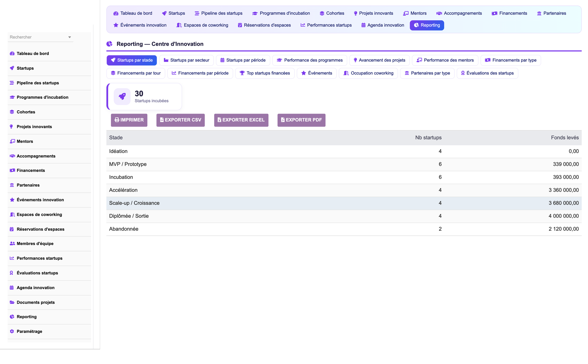
Task: Go to Financements in top navigation
Action: (x=509, y=13)
